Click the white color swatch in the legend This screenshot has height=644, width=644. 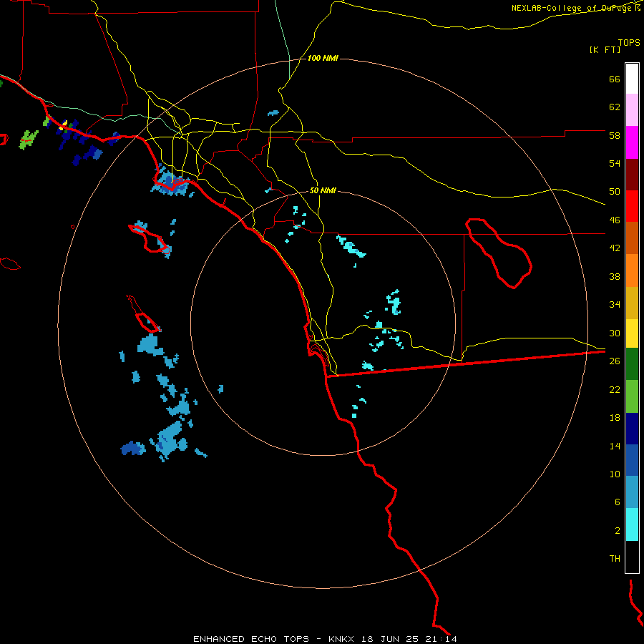632,79
